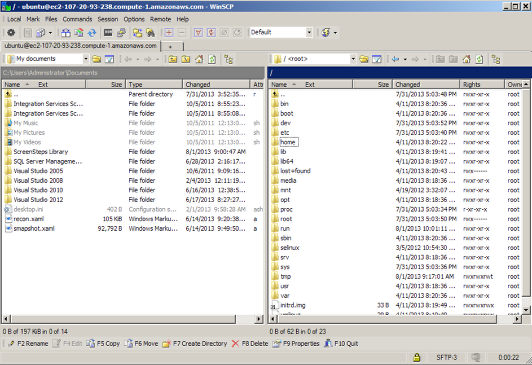Click local panel Filter icon
532x365 pixels.
pos(109,59)
